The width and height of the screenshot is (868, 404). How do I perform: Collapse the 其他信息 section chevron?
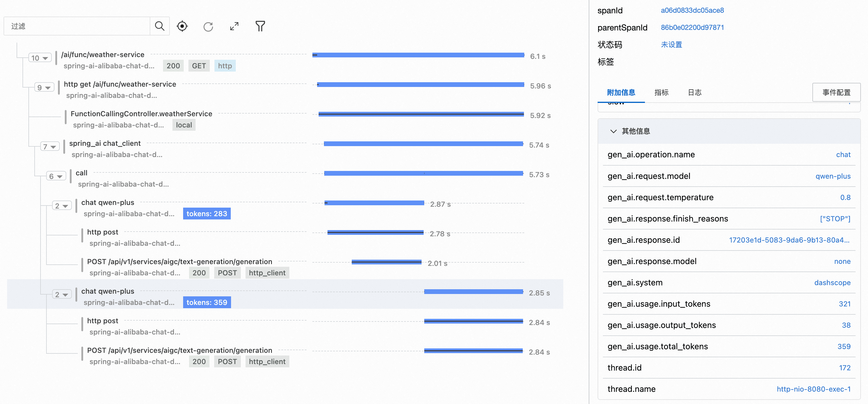613,131
